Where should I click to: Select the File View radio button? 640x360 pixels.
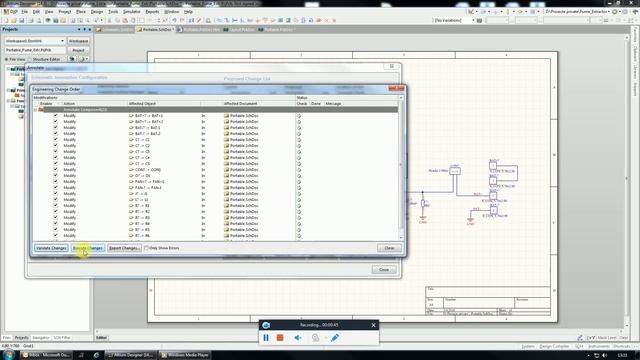point(7,59)
